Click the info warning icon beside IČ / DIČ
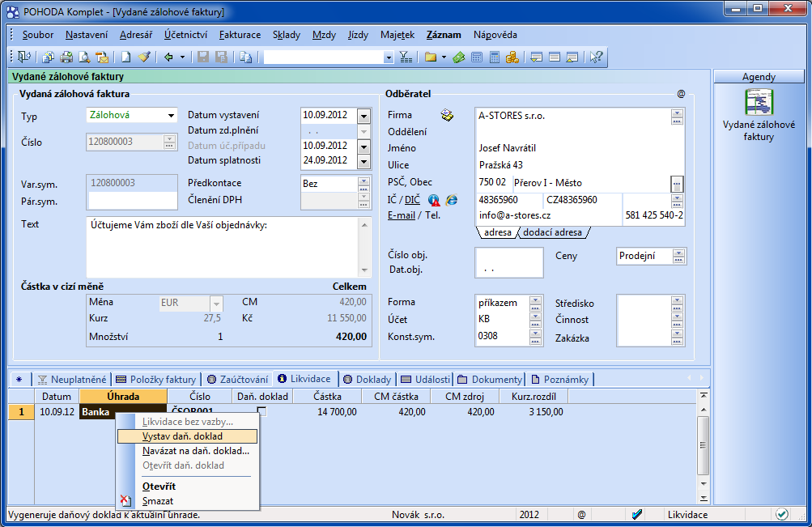The height and width of the screenshot is (527, 812). (434, 200)
